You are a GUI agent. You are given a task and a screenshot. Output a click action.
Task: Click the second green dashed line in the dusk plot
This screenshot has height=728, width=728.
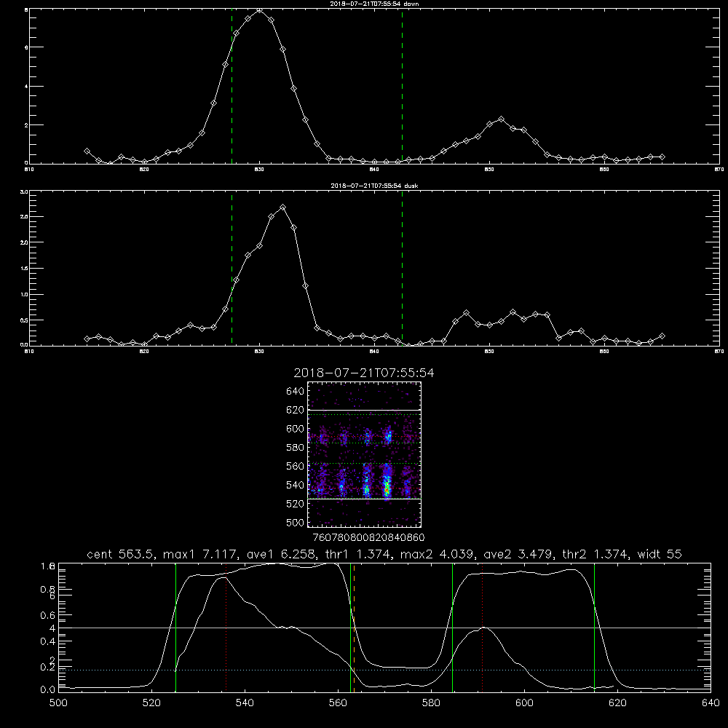click(402, 269)
